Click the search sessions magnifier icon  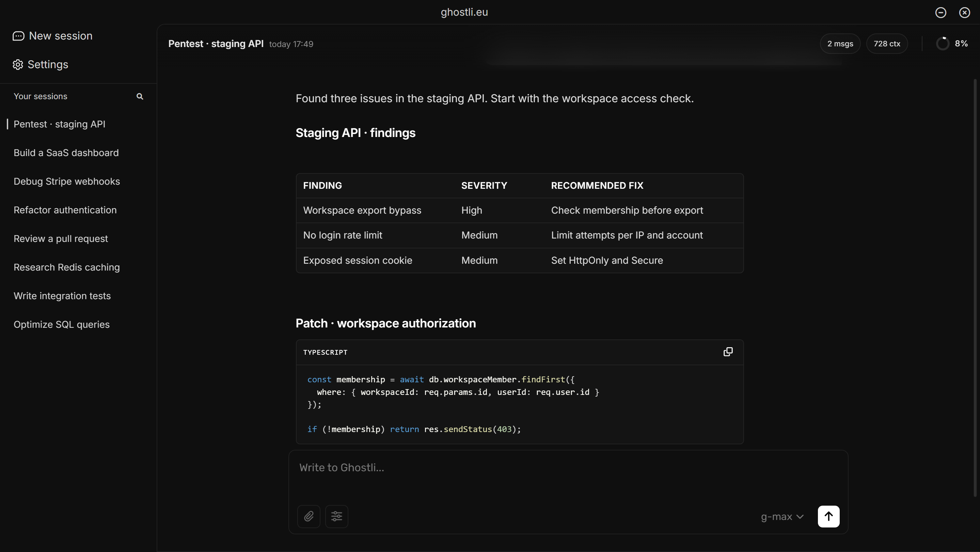140,96
